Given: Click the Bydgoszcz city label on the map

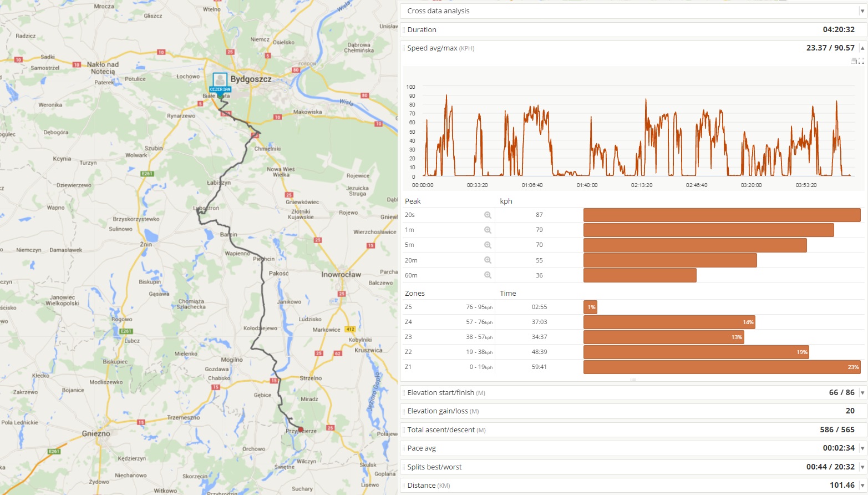Looking at the screenshot, I should coord(251,79).
